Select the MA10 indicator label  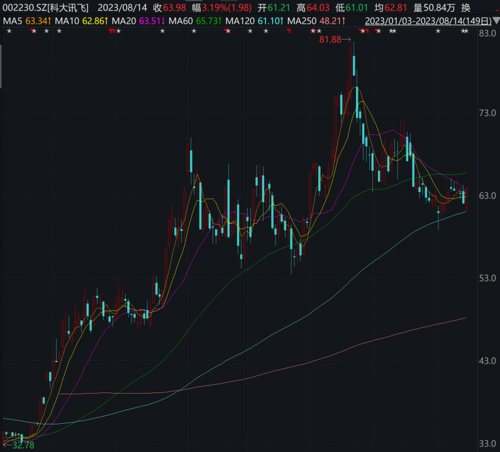(67, 21)
